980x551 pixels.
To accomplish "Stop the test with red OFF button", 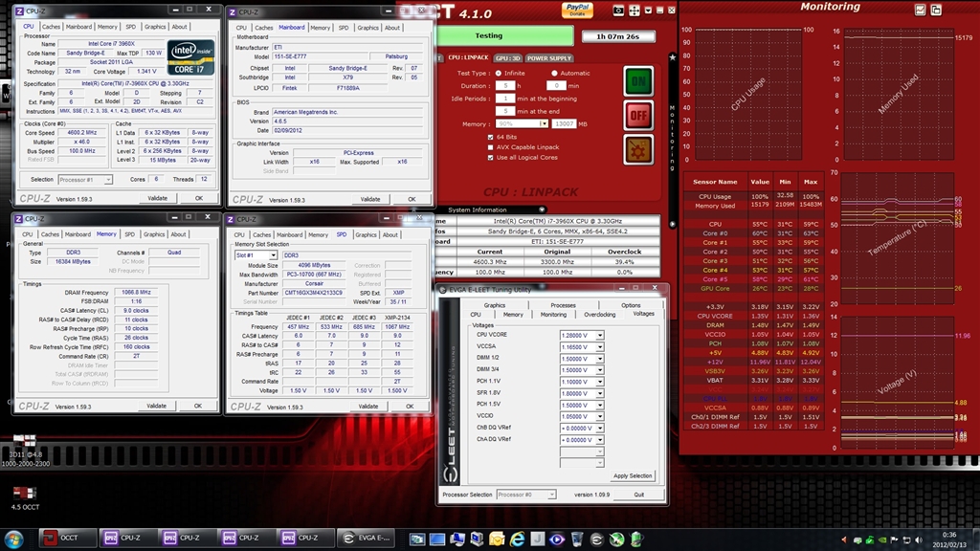I will [x=638, y=116].
